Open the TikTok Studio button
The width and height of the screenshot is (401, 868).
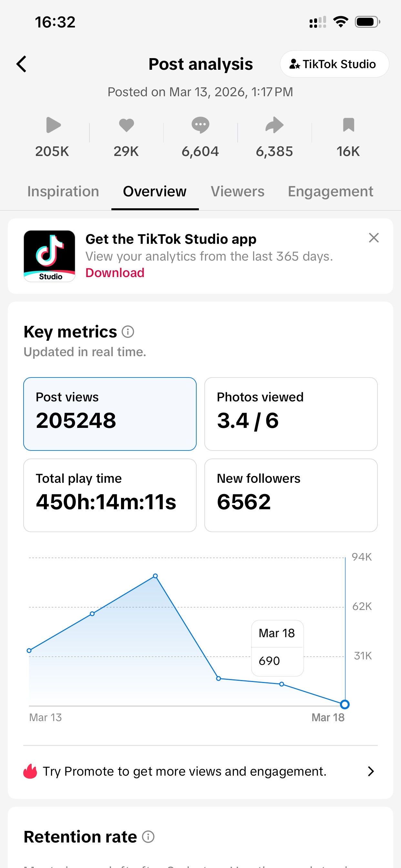point(334,64)
